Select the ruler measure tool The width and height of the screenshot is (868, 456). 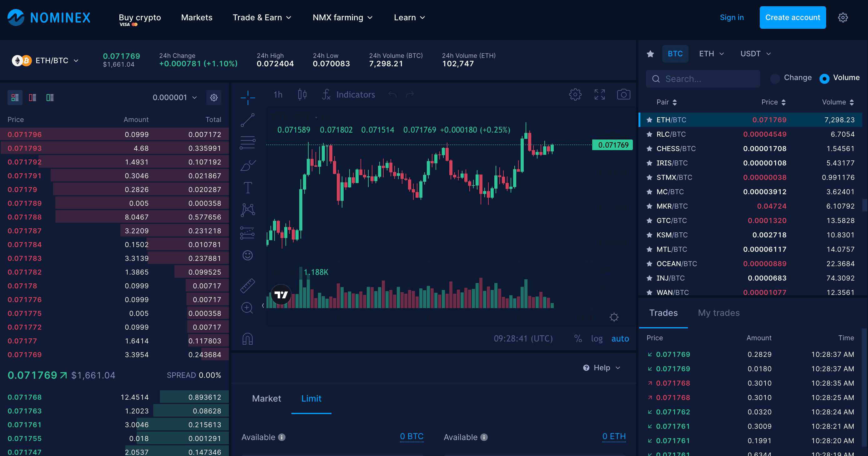(x=248, y=286)
